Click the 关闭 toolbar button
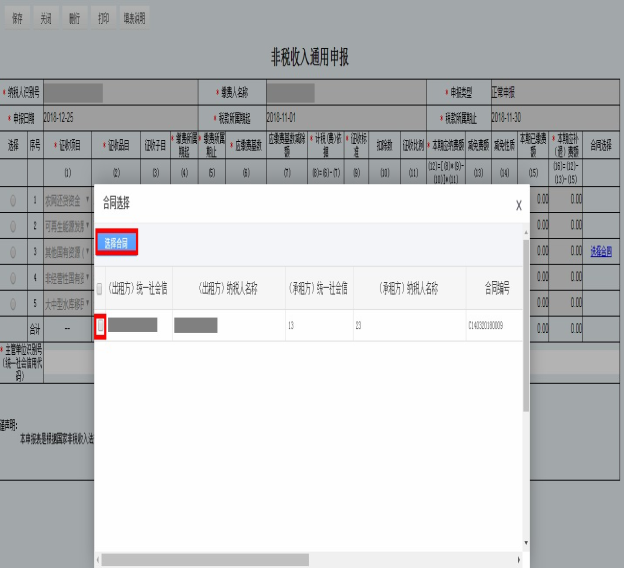The width and height of the screenshot is (624, 568). coord(46,18)
